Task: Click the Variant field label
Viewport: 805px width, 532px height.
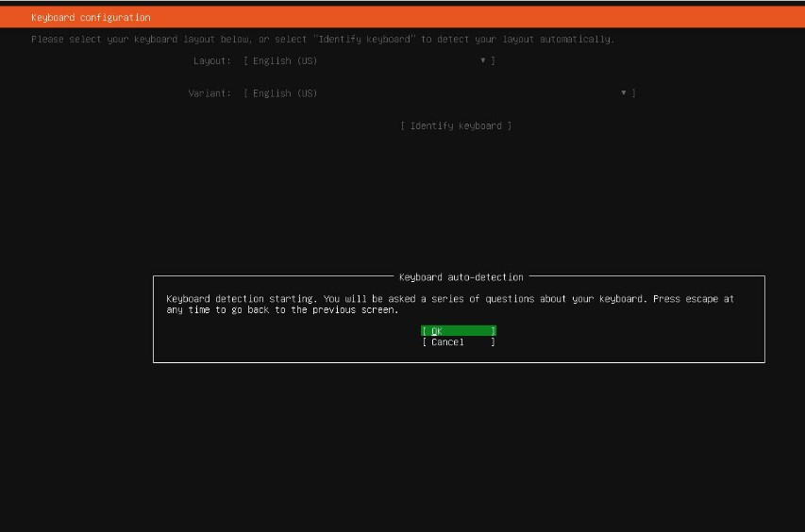Action: tap(210, 93)
